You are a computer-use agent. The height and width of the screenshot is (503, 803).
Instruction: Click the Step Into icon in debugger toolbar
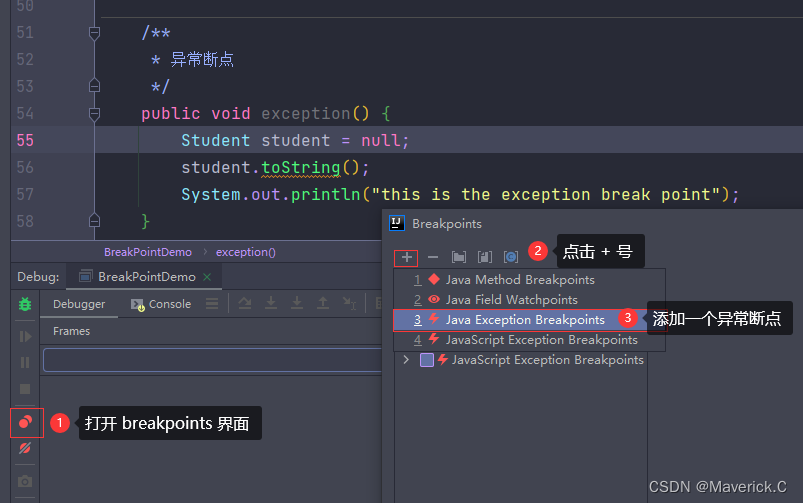[x=271, y=303]
